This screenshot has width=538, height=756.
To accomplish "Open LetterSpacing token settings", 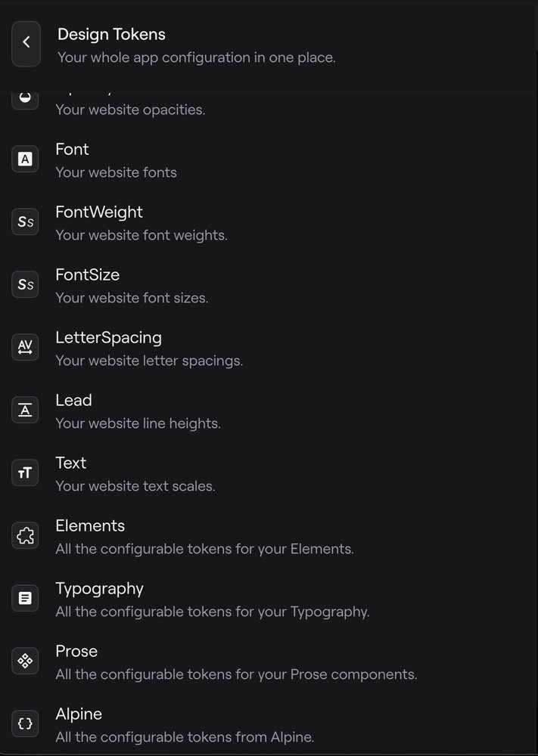I will click(108, 338).
